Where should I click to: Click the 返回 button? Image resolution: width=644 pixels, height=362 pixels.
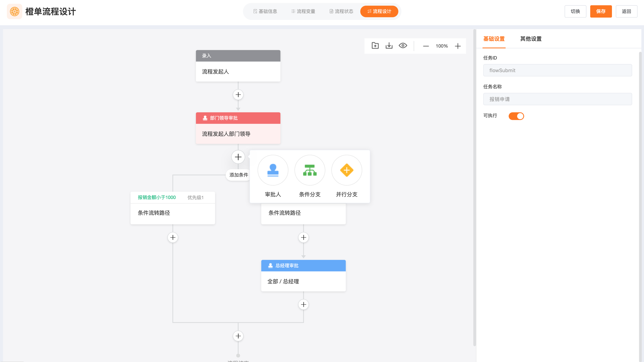[626, 11]
